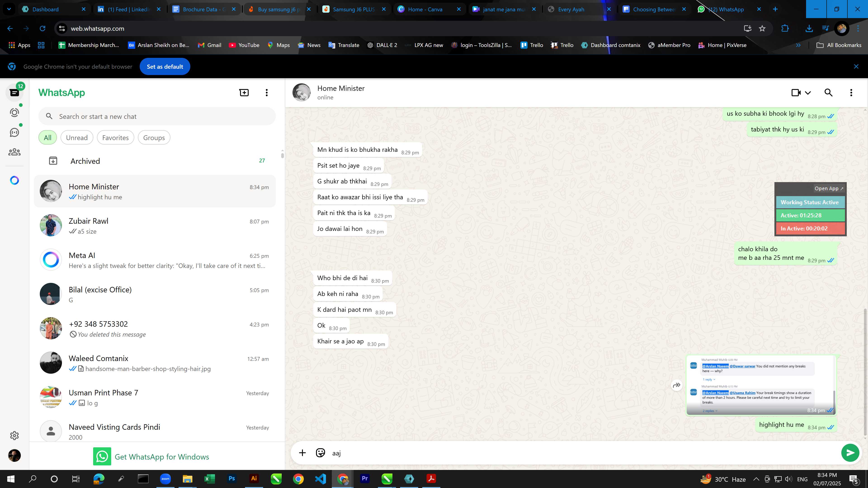This screenshot has width=868, height=488.
Task: Send the message with the green send button
Action: pyautogui.click(x=850, y=453)
